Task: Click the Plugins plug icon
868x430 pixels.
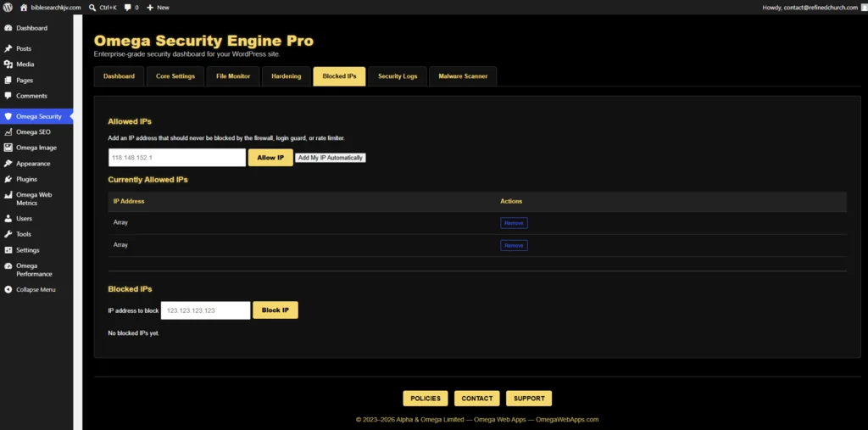Action: (x=8, y=179)
